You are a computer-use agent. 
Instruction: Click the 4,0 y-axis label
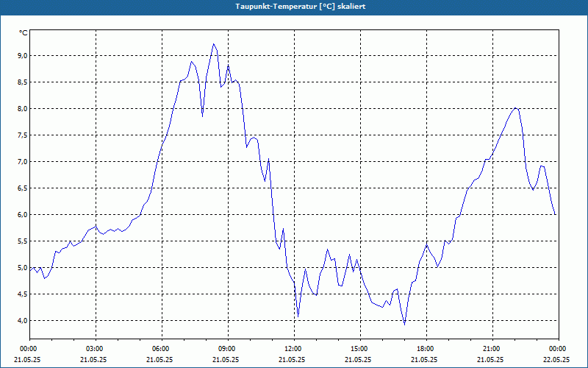(x=23, y=320)
